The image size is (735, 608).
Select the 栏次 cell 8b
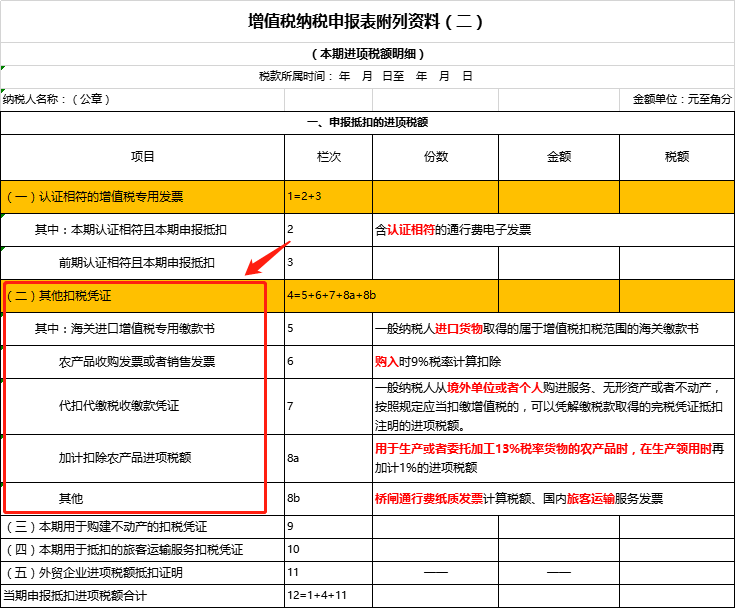click(329, 499)
